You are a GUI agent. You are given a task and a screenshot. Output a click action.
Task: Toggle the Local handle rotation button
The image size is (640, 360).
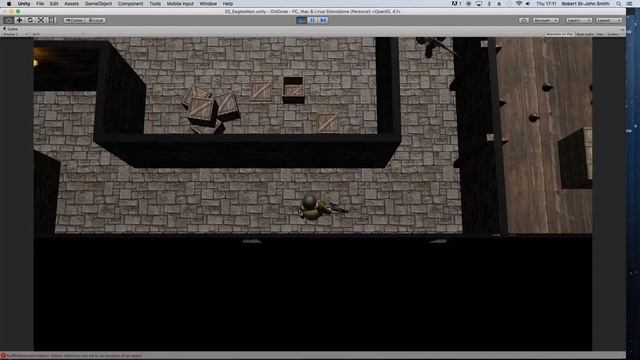point(96,20)
